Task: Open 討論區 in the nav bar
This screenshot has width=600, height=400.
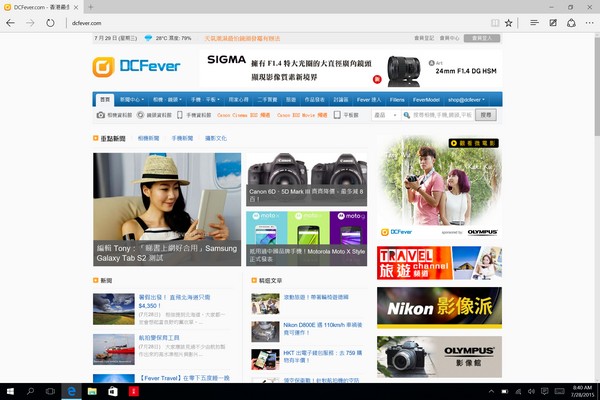Action: coord(341,100)
